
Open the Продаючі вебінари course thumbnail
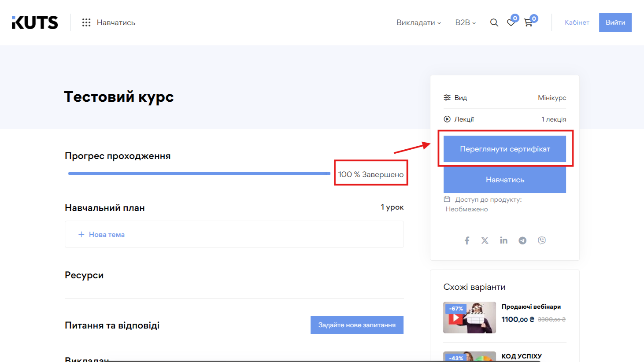(469, 318)
